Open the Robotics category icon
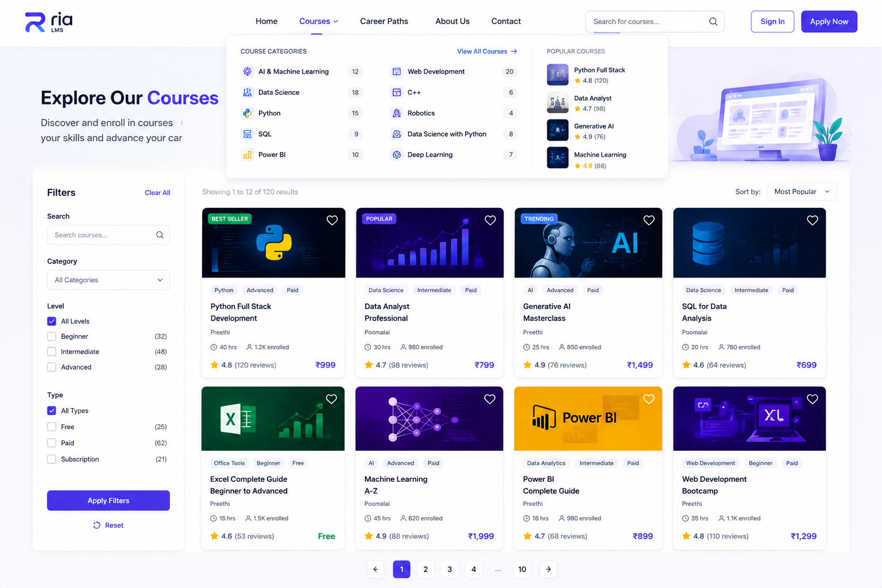 (397, 113)
